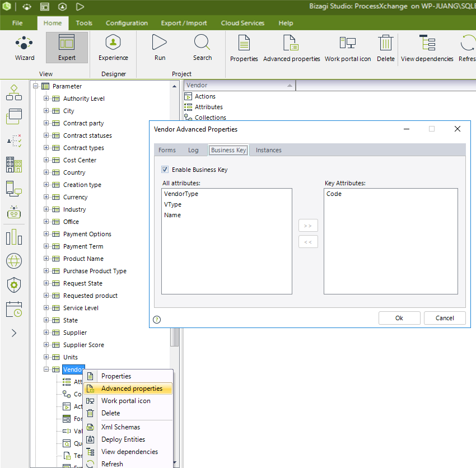
Task: Click the dialog help question icon
Action: click(157, 320)
